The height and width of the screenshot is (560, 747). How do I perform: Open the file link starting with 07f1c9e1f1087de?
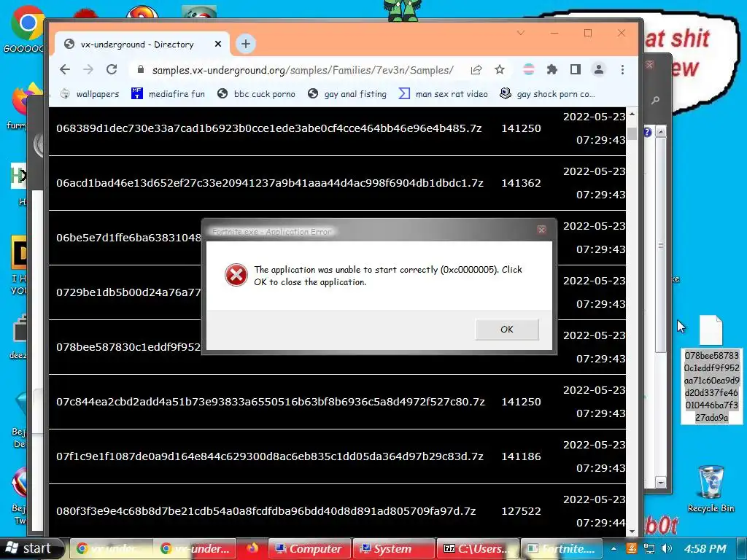click(x=270, y=456)
